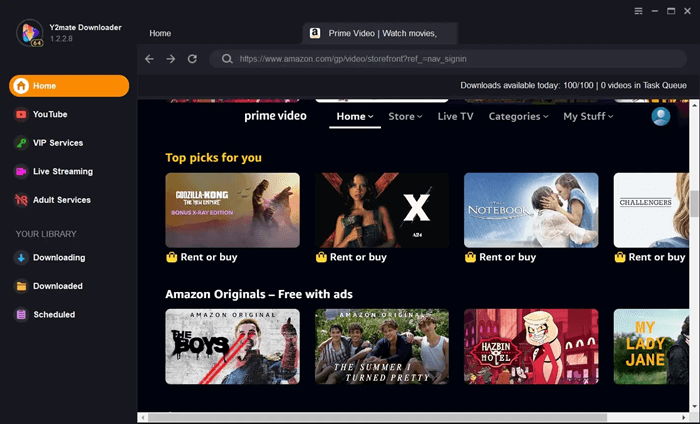The width and height of the screenshot is (700, 424).
Task: Click Rent or buy under Challengers
Action: coord(650,258)
